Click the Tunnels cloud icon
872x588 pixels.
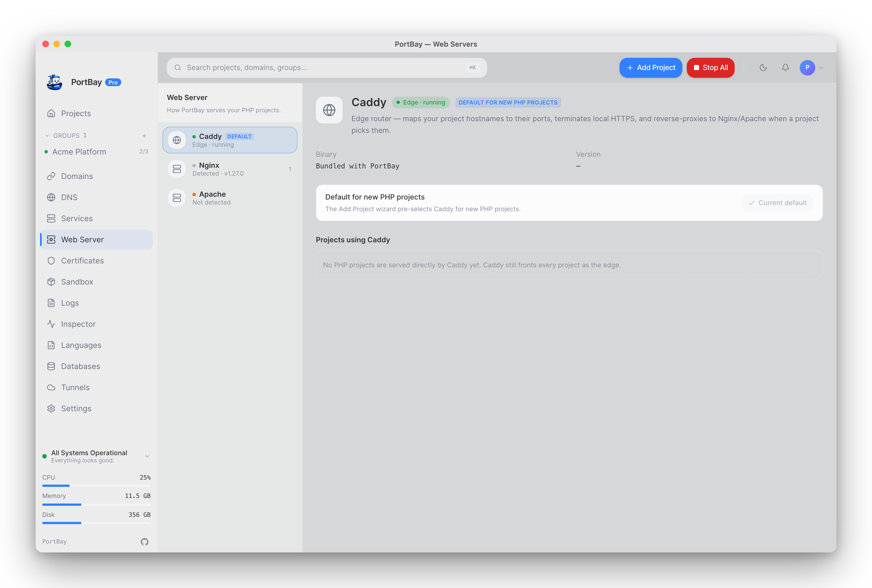[51, 387]
